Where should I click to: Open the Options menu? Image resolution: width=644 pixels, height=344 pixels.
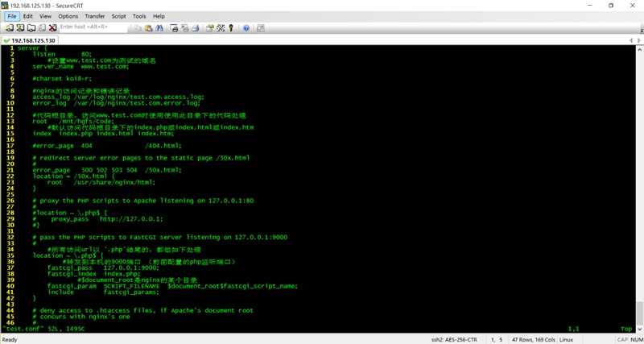click(x=68, y=16)
